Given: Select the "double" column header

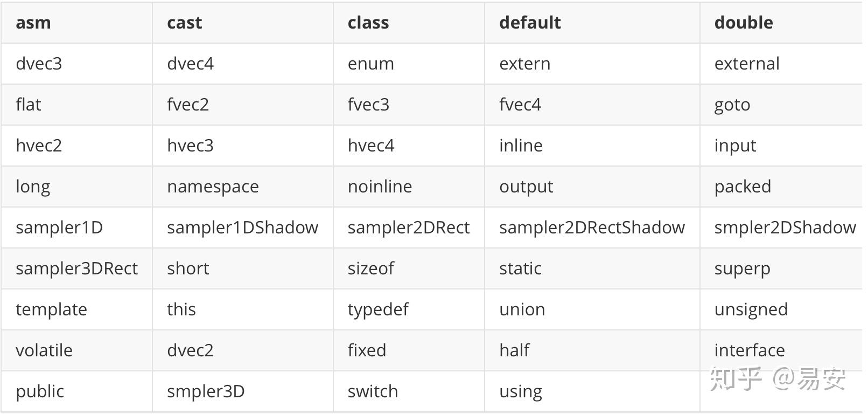Looking at the screenshot, I should click(x=743, y=23).
